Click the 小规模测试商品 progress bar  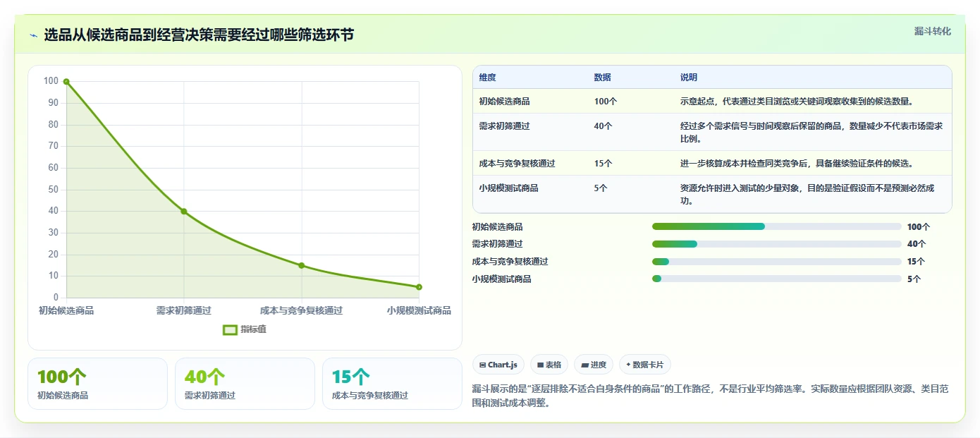(777, 279)
